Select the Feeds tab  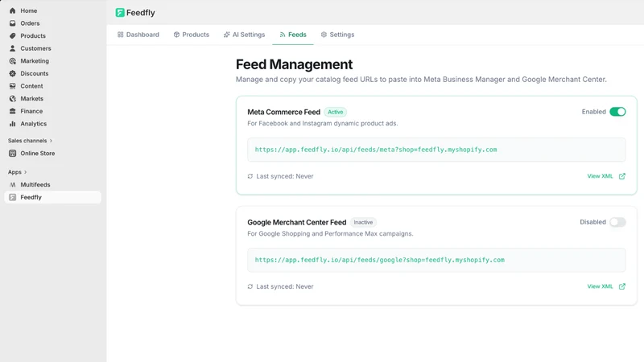pos(293,35)
